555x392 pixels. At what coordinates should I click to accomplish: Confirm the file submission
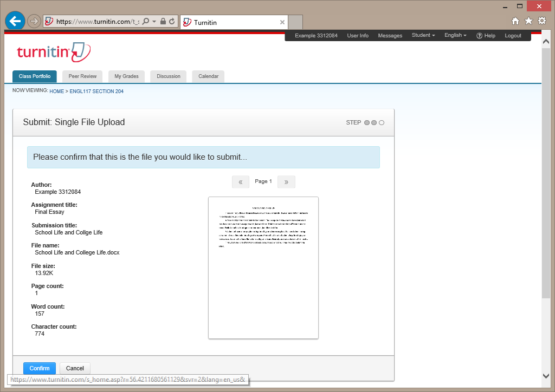(x=39, y=368)
